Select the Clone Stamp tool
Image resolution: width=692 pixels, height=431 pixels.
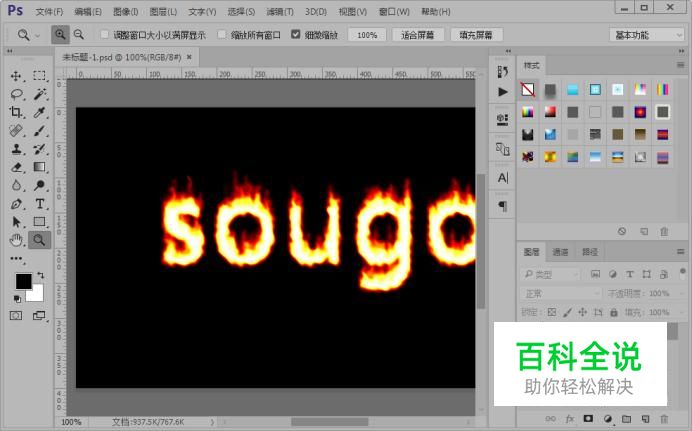coord(16,149)
